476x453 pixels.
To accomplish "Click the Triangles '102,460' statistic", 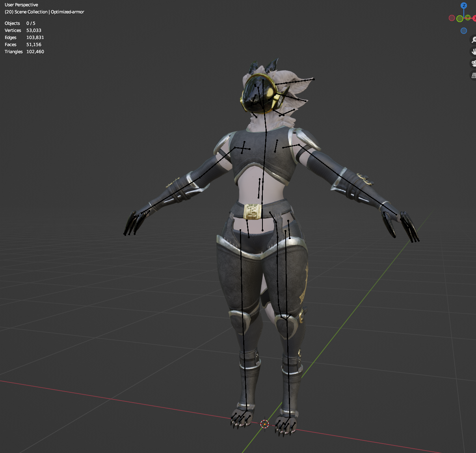I will click(x=35, y=52).
